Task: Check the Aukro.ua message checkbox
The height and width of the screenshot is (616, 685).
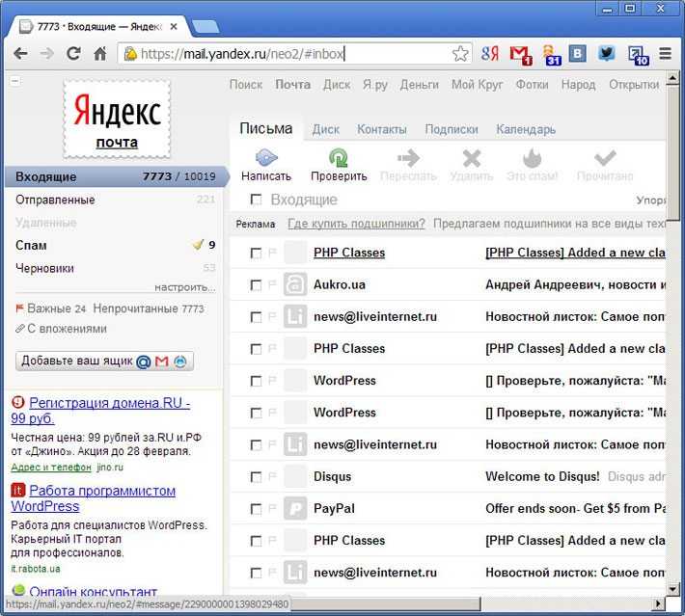Action: pos(256,285)
